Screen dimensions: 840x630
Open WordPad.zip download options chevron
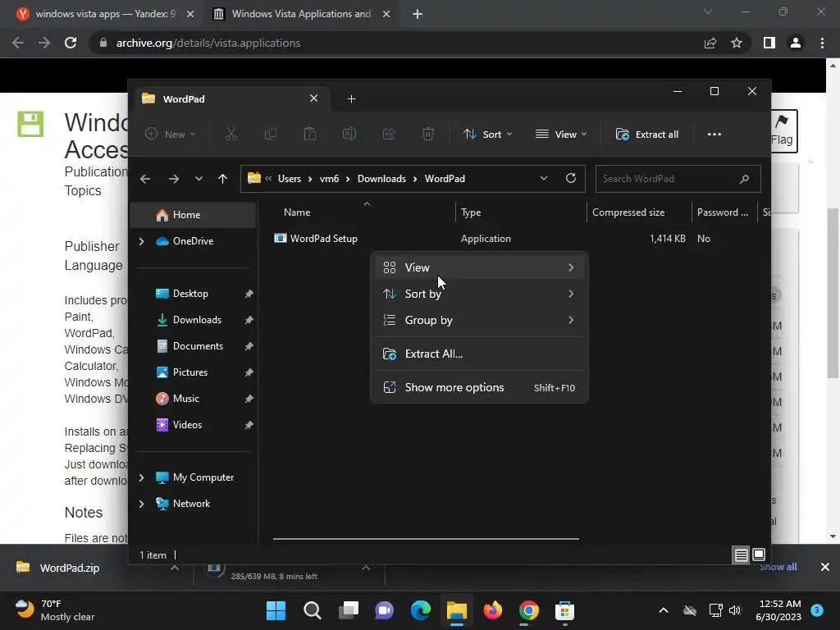coord(175,568)
